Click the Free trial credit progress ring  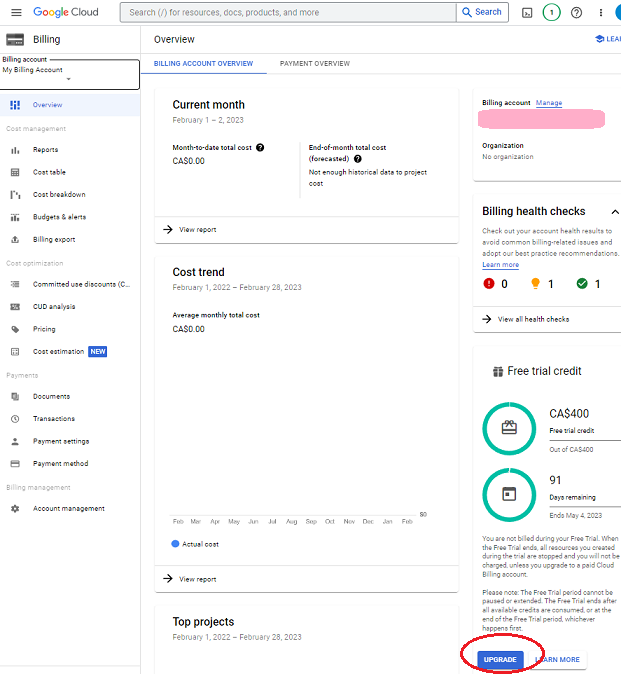[x=509, y=428]
